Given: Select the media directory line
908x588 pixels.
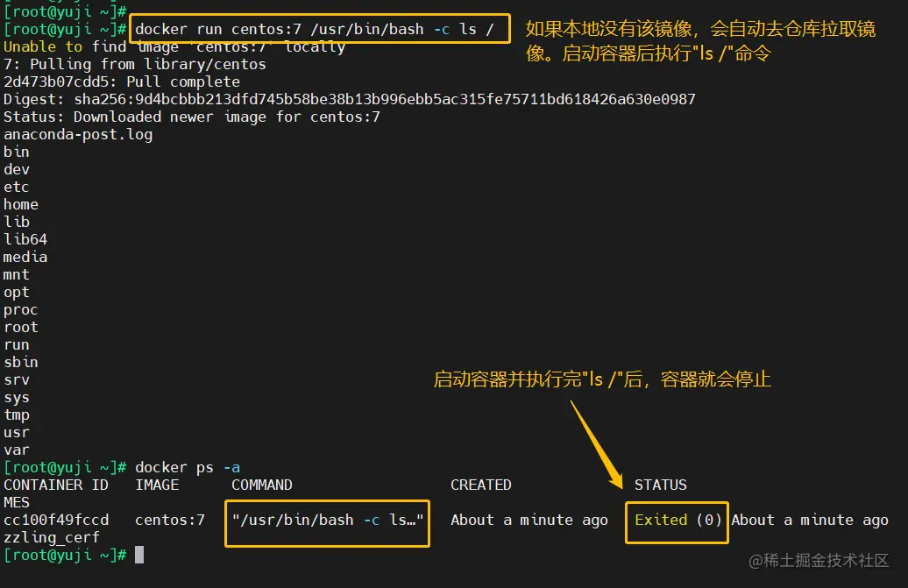Looking at the screenshot, I should click(25, 257).
